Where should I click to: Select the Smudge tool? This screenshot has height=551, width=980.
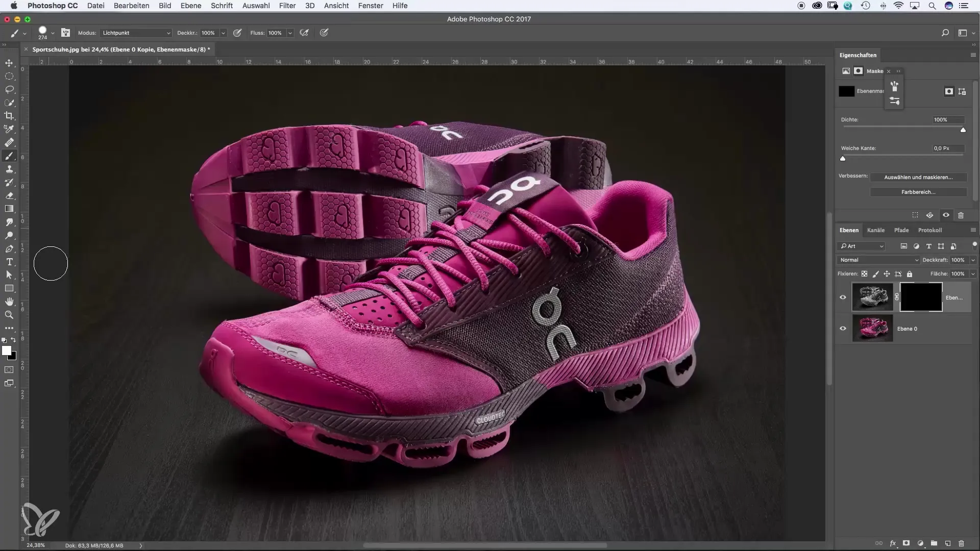point(9,222)
